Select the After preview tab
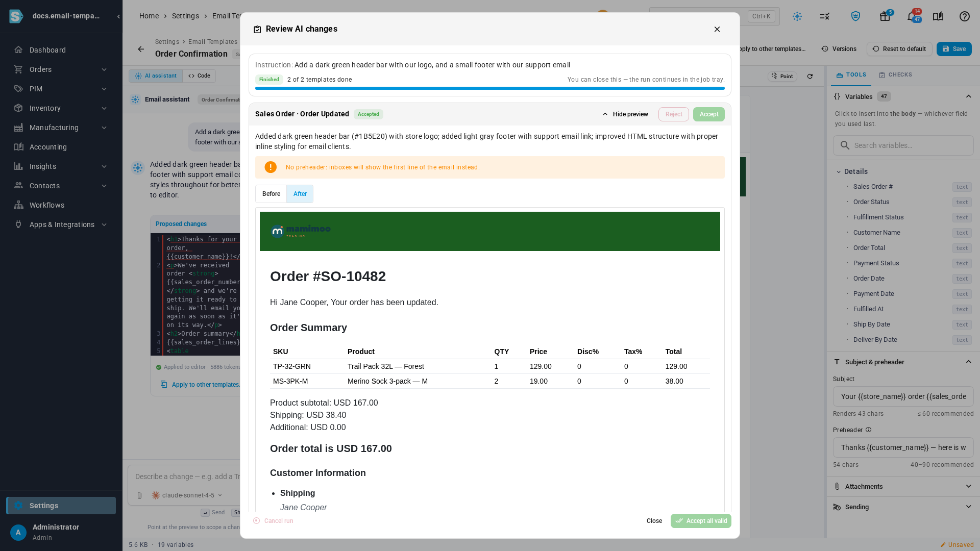 [300, 194]
